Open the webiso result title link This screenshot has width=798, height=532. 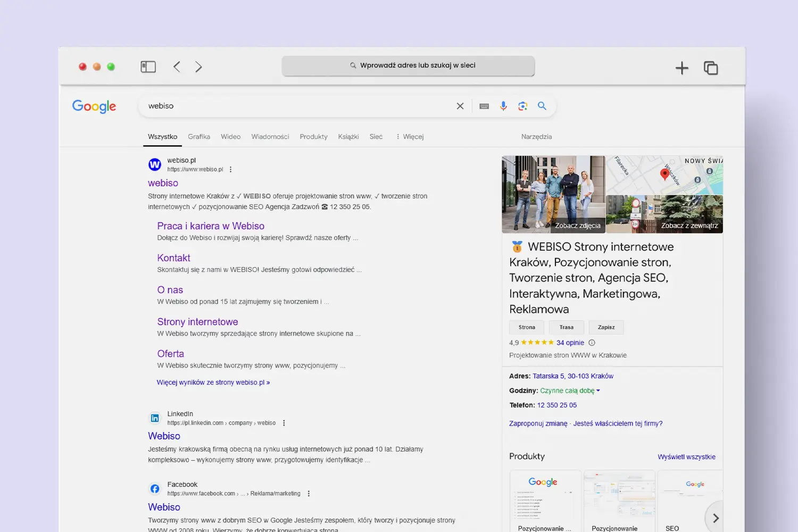(163, 183)
